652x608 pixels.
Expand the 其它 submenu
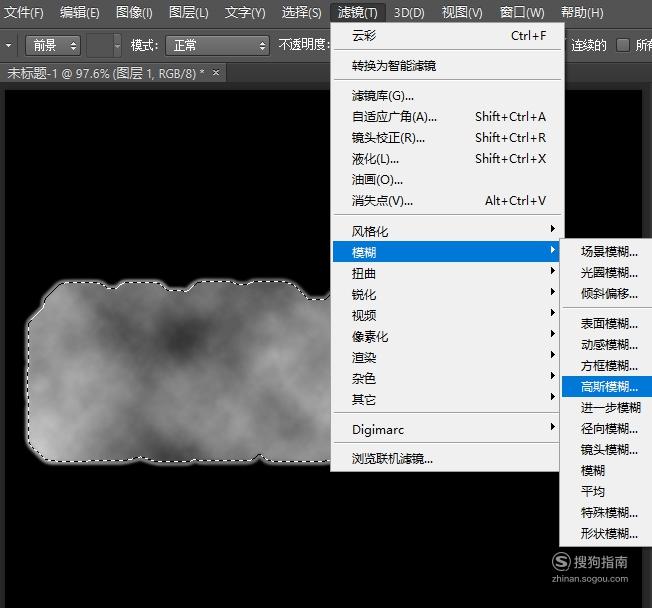pos(446,399)
